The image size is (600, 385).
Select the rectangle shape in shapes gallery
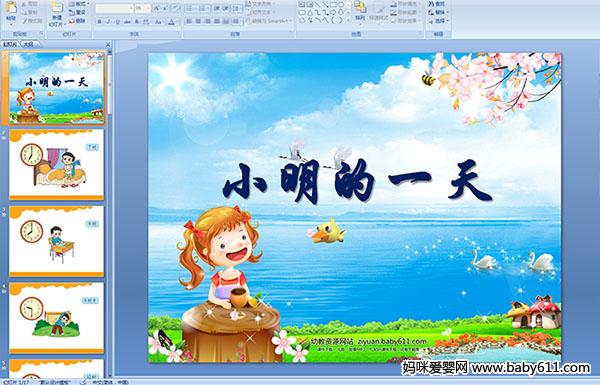tap(334, 4)
